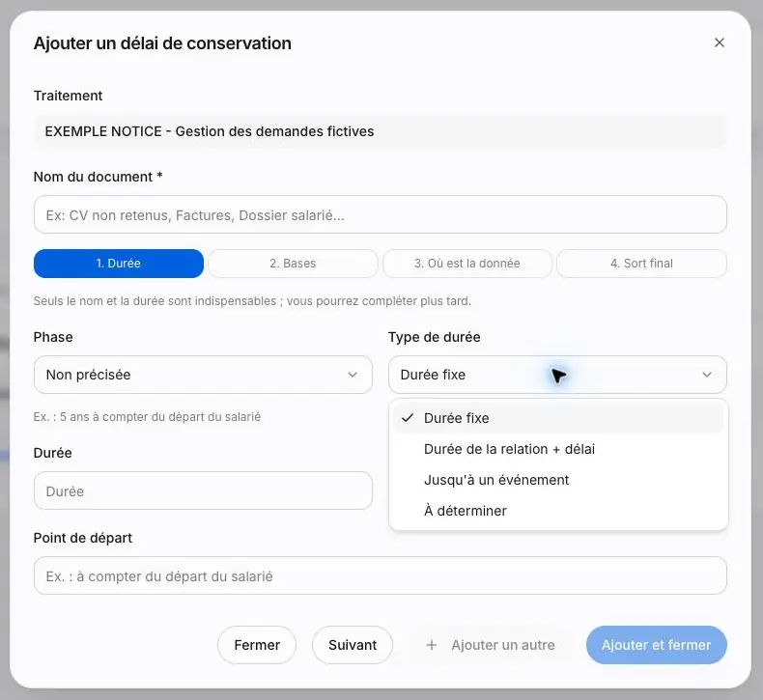
Task: Switch to the 2. Bases tab
Action: (293, 264)
